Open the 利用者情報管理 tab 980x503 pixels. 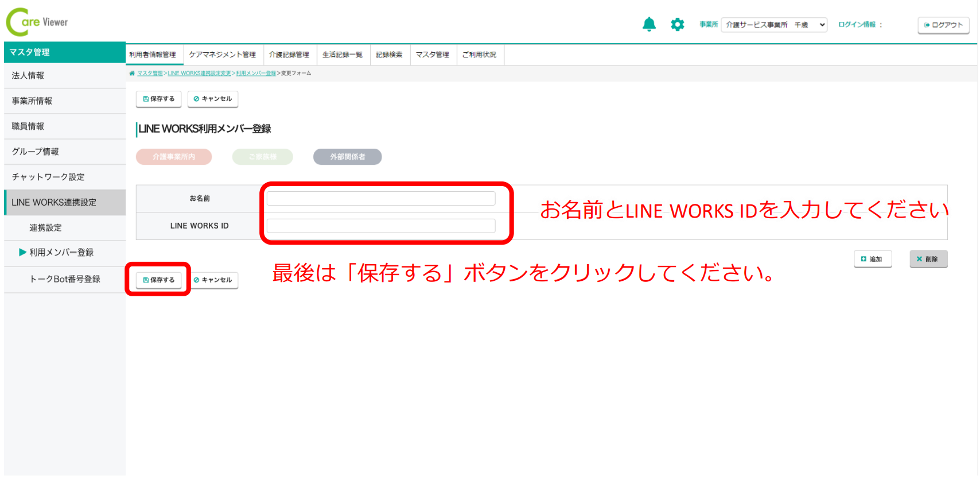click(153, 55)
